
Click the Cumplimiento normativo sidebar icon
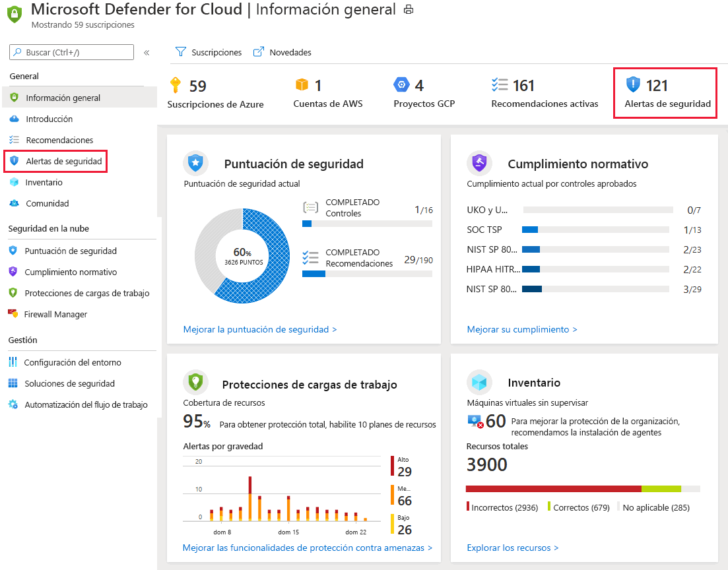coord(13,272)
